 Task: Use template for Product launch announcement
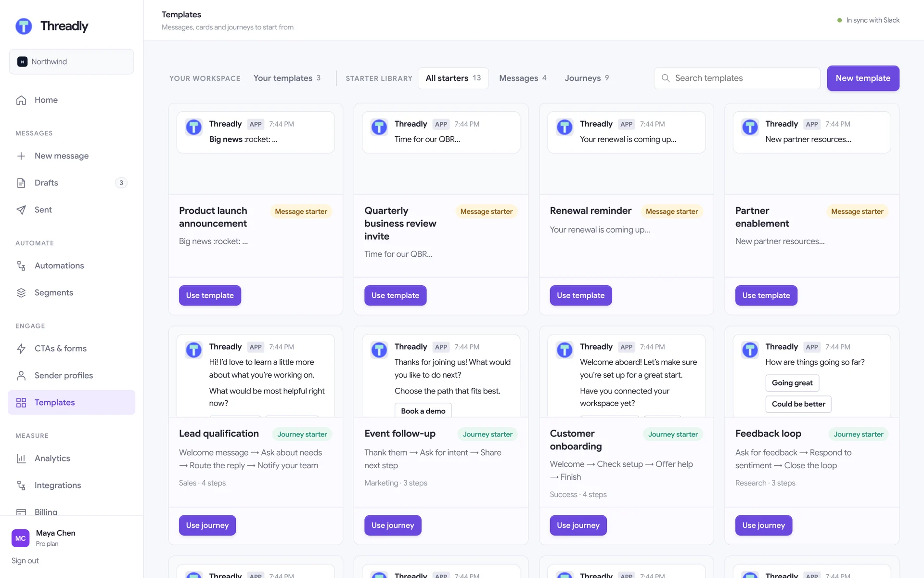210,295
